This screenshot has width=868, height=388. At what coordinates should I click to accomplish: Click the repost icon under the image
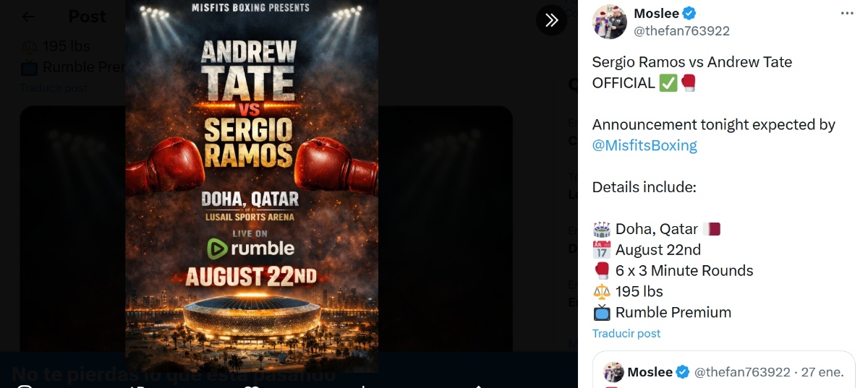pos(138,387)
